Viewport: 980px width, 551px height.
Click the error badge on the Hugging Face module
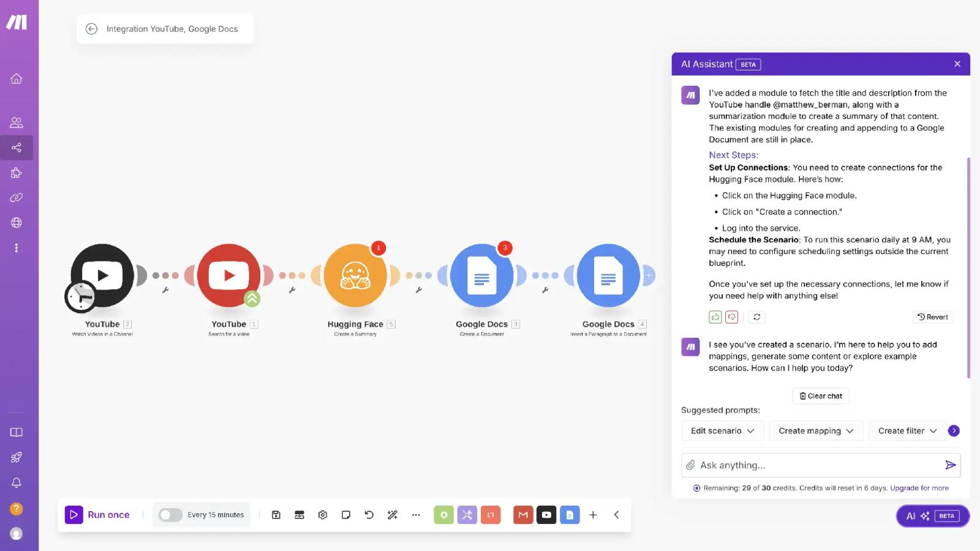[x=379, y=248]
